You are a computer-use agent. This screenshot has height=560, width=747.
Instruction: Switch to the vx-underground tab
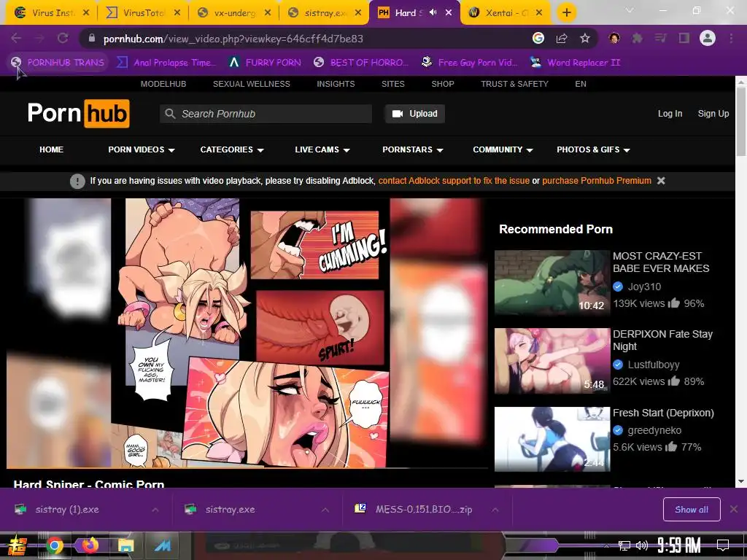[235, 13]
